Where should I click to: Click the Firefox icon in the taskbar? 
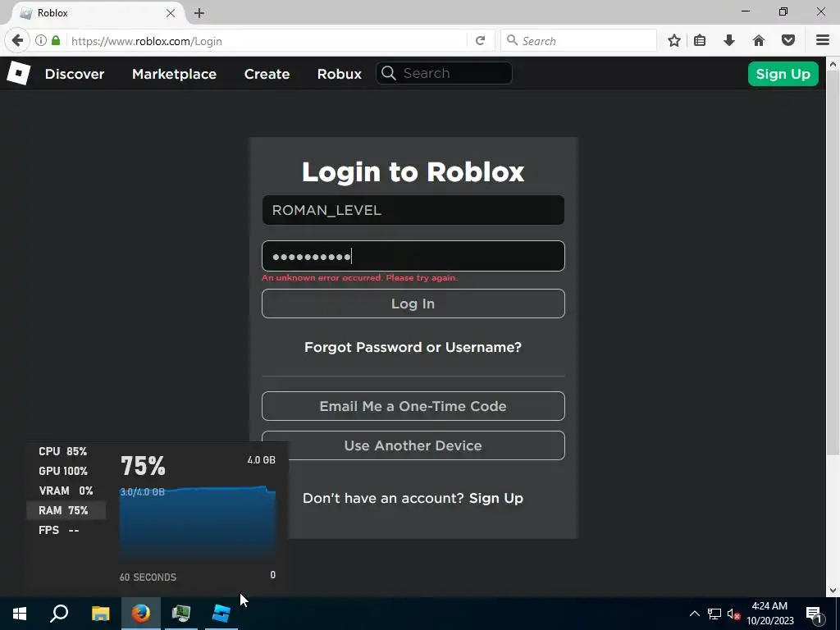click(141, 614)
